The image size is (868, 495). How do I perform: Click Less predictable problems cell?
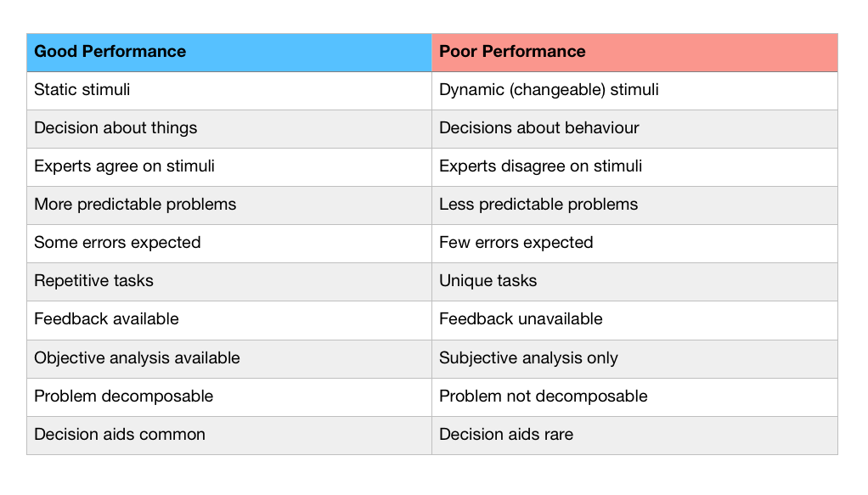[x=634, y=205]
